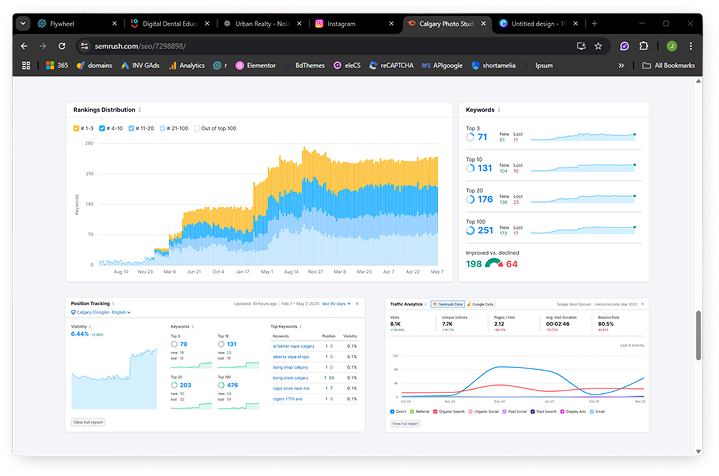Toggle the # 11-20 rankings checkbox
Image resolution: width=719 pixels, height=476 pixels.
click(131, 128)
